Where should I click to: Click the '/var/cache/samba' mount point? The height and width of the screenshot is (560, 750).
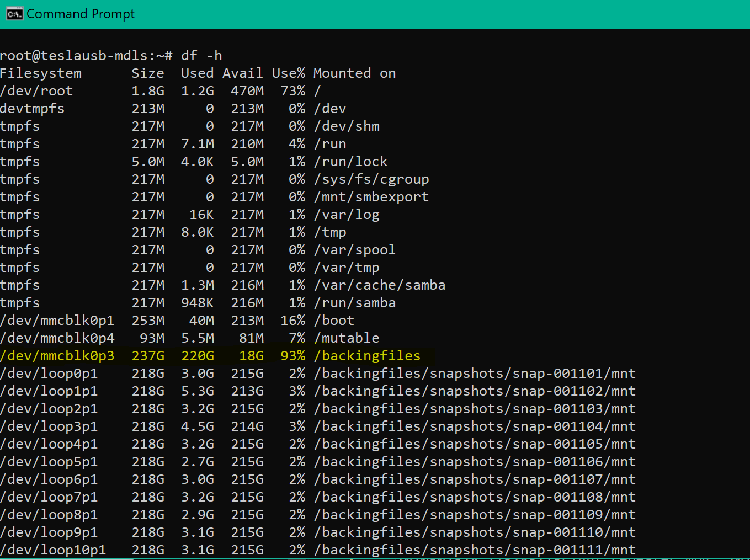click(380, 285)
